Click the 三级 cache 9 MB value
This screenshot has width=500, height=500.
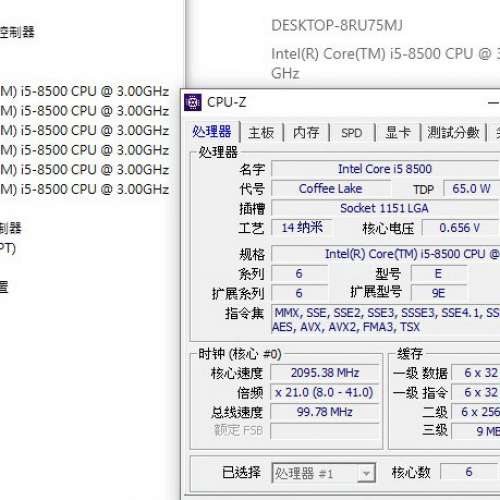pyautogui.click(x=477, y=431)
